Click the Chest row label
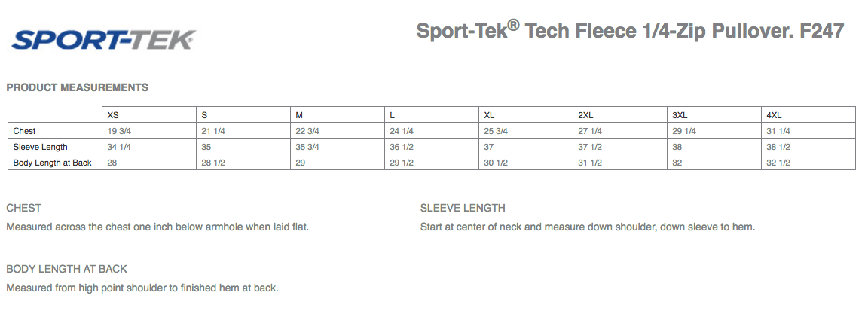This screenshot has height=326, width=868. click(24, 131)
